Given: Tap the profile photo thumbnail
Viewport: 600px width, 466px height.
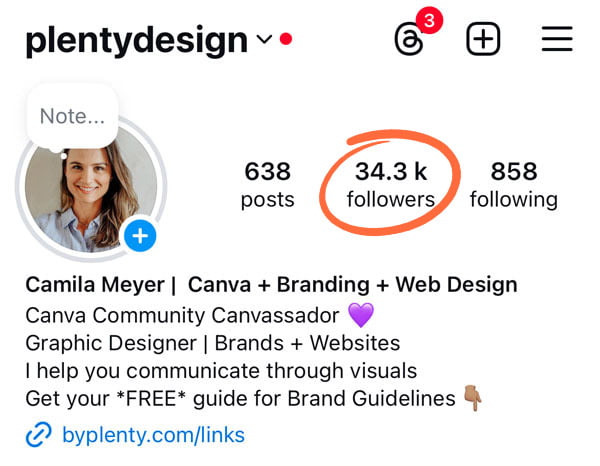Looking at the screenshot, I should pos(91,190).
